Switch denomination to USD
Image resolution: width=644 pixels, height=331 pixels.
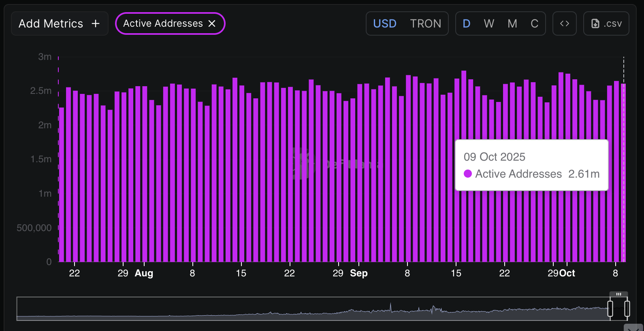(384, 24)
